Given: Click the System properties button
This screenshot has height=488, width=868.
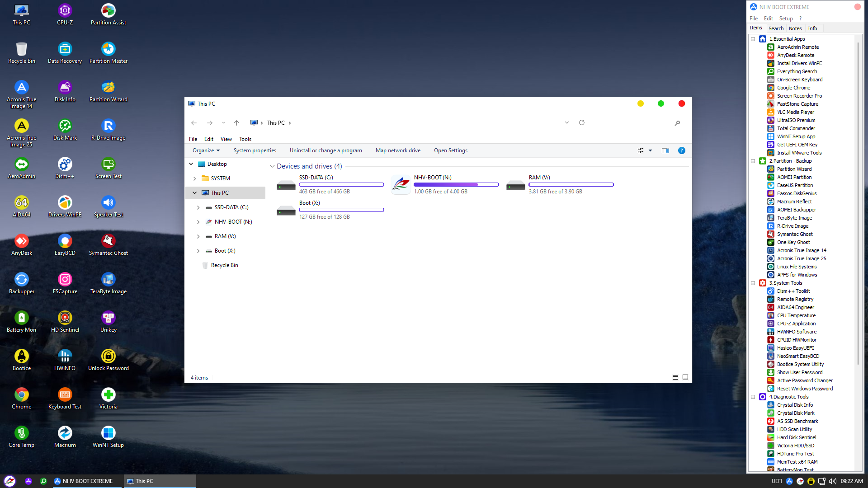Looking at the screenshot, I should pyautogui.click(x=255, y=150).
